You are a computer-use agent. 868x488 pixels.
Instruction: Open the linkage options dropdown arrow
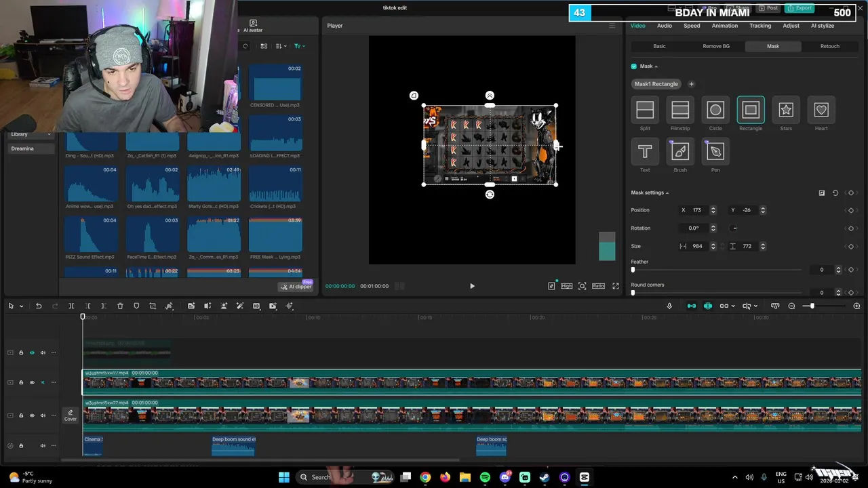[734, 306]
